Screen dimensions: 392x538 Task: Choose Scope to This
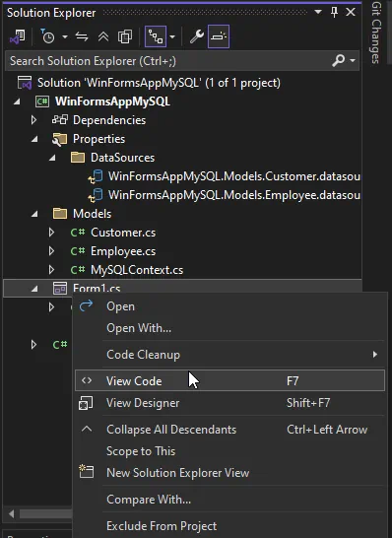click(x=229, y=451)
